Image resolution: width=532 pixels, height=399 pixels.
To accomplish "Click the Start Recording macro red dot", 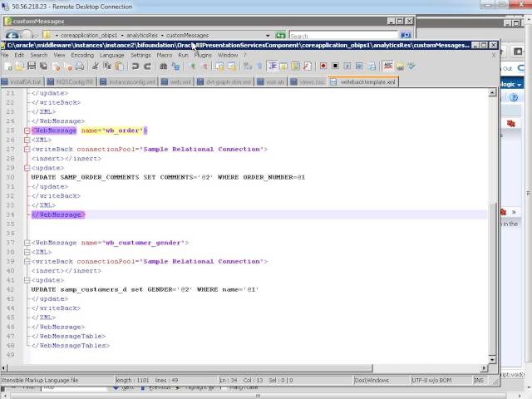I will (x=323, y=66).
